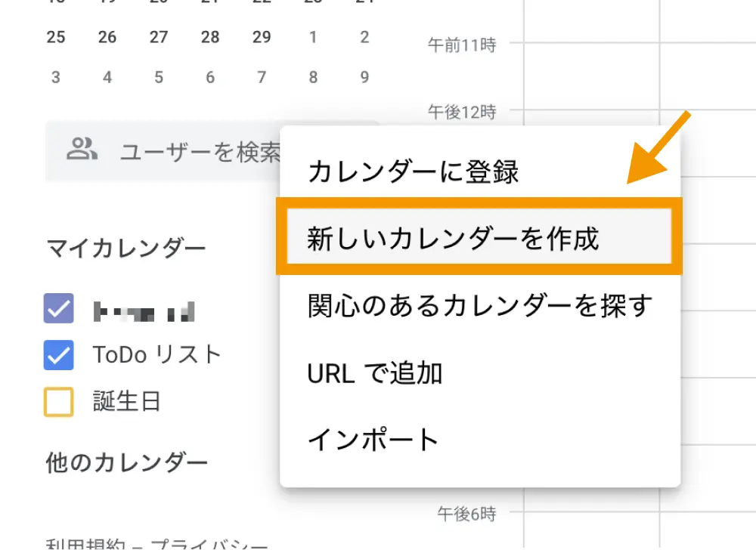Choose date 5 in mini calendar
Image resolution: width=756 pixels, height=550 pixels.
click(159, 77)
